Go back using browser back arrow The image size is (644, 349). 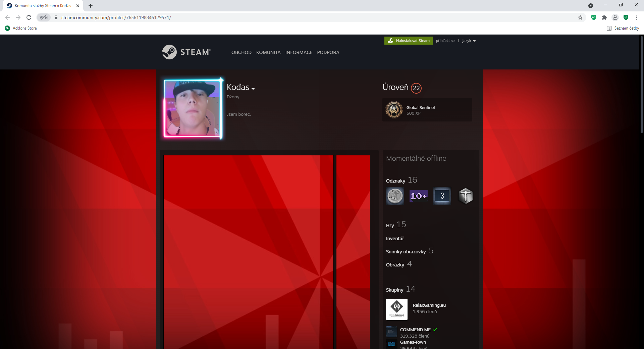7,17
